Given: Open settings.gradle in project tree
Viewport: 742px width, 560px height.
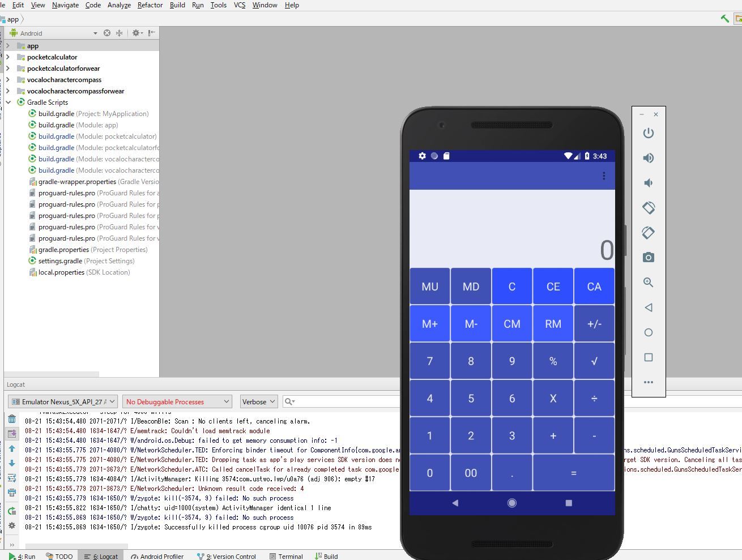Looking at the screenshot, I should (x=60, y=261).
